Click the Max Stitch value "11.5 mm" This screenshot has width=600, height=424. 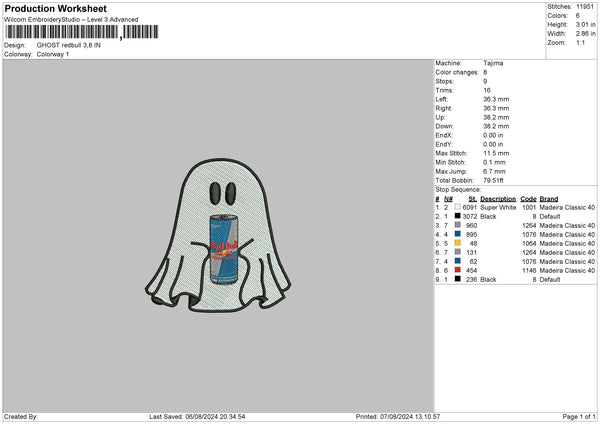tap(496, 153)
